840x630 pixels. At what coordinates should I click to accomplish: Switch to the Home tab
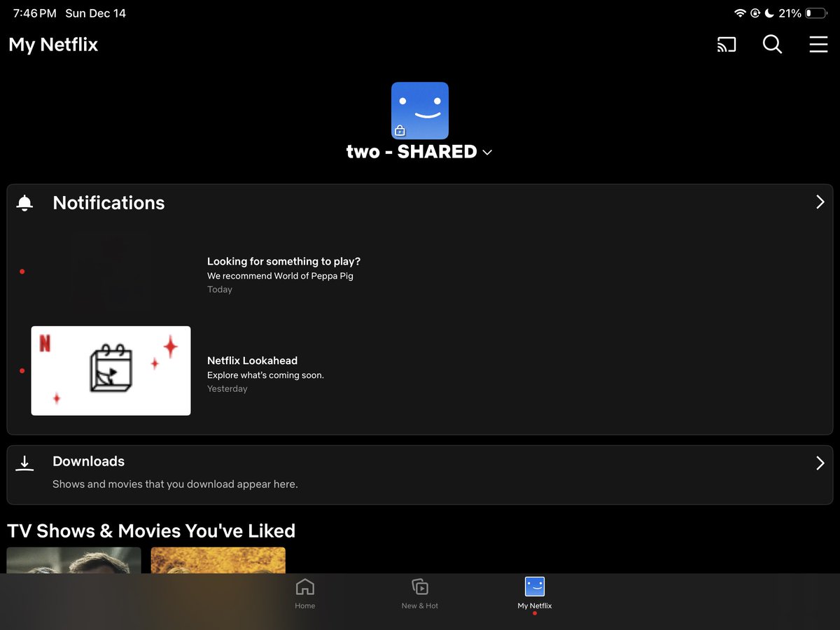pyautogui.click(x=305, y=594)
